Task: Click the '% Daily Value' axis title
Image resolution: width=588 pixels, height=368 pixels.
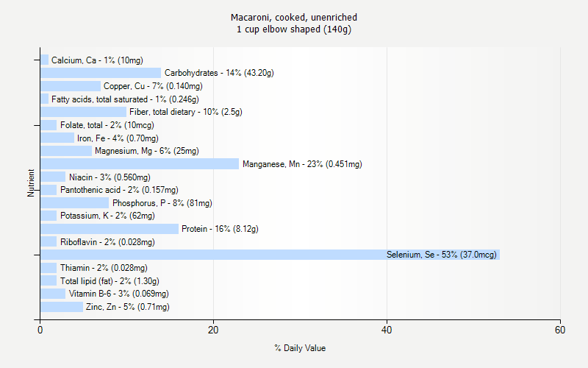Action: pos(300,348)
